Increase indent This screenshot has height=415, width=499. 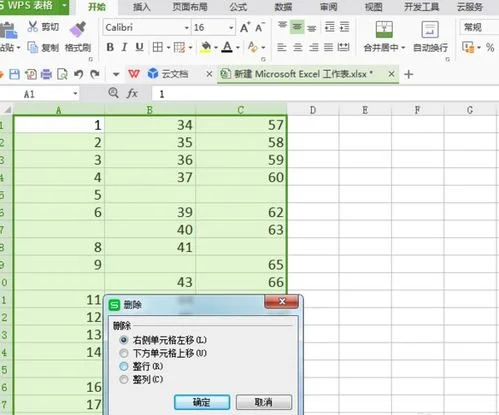344,27
